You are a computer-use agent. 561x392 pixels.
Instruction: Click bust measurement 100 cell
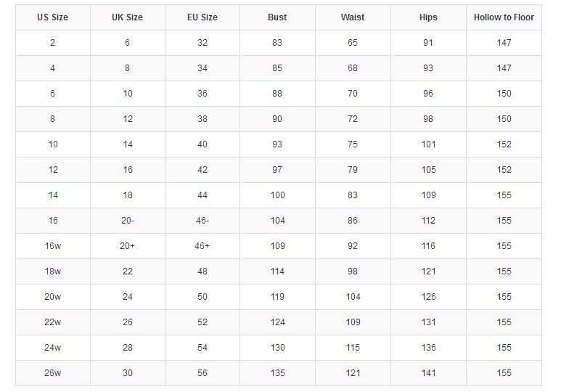click(277, 195)
